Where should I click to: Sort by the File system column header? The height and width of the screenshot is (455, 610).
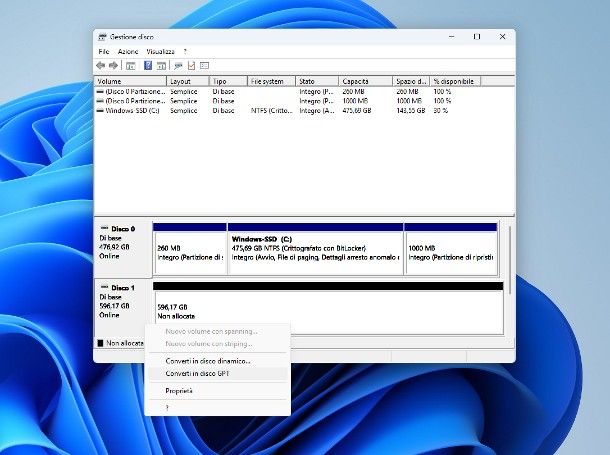pos(268,81)
